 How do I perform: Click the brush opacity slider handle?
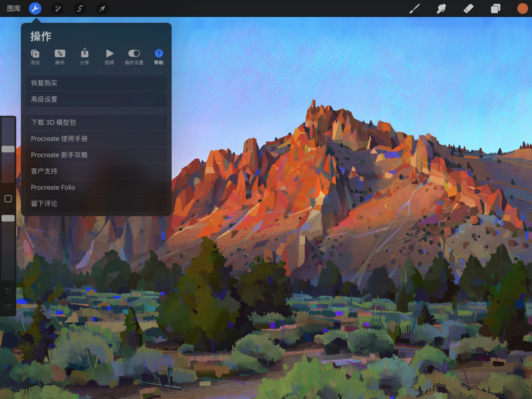(x=8, y=218)
